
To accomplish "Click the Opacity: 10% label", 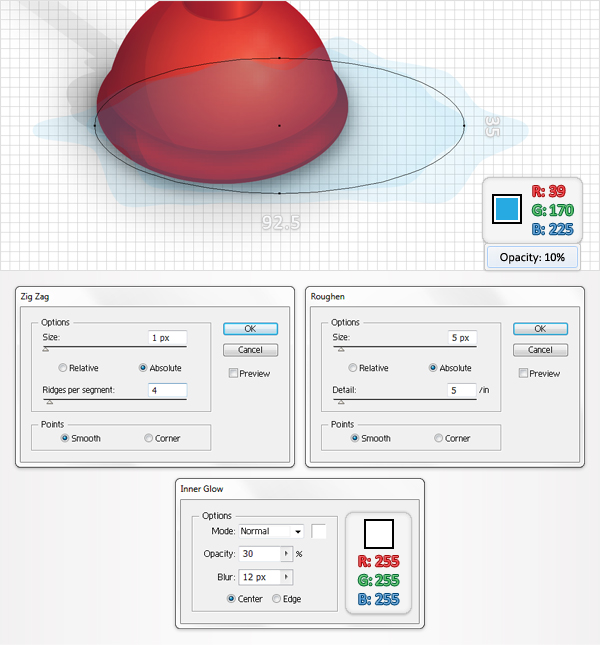I will 532,257.
